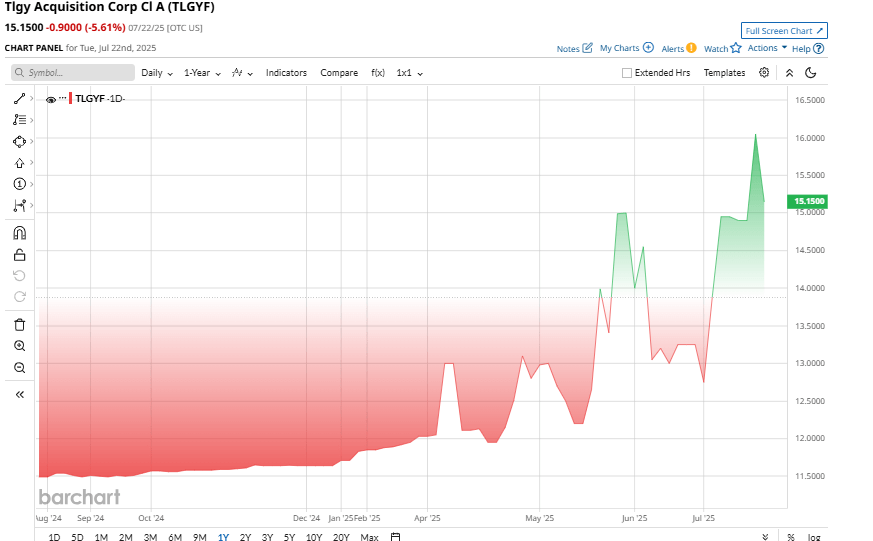873x541 pixels.
Task: Select the shapes drawing tool
Action: [19, 141]
